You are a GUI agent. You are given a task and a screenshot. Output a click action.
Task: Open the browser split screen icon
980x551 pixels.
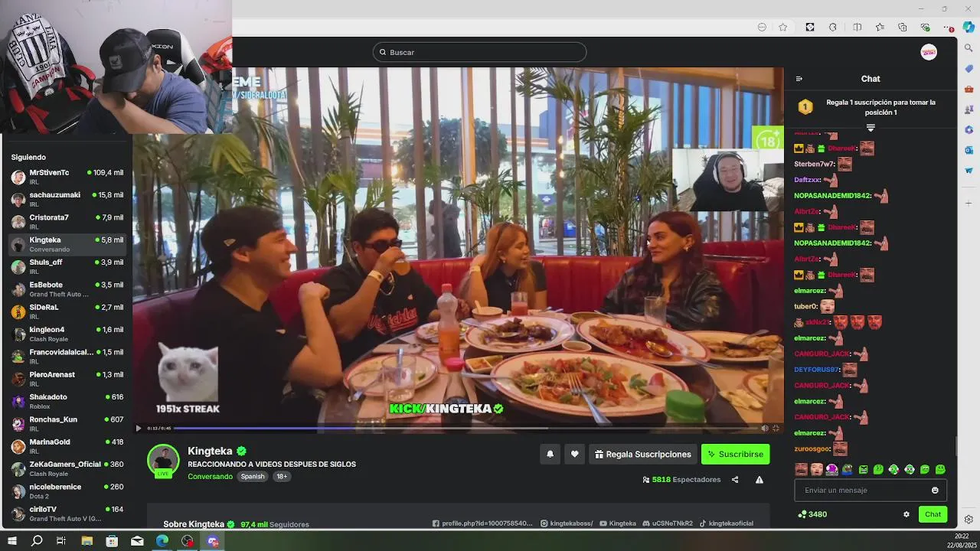coord(857,28)
